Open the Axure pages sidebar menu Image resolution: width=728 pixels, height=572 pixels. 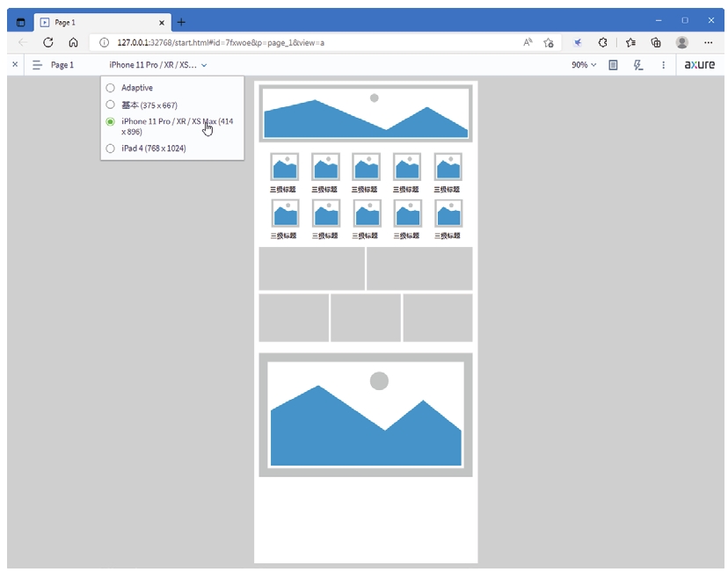click(x=37, y=65)
